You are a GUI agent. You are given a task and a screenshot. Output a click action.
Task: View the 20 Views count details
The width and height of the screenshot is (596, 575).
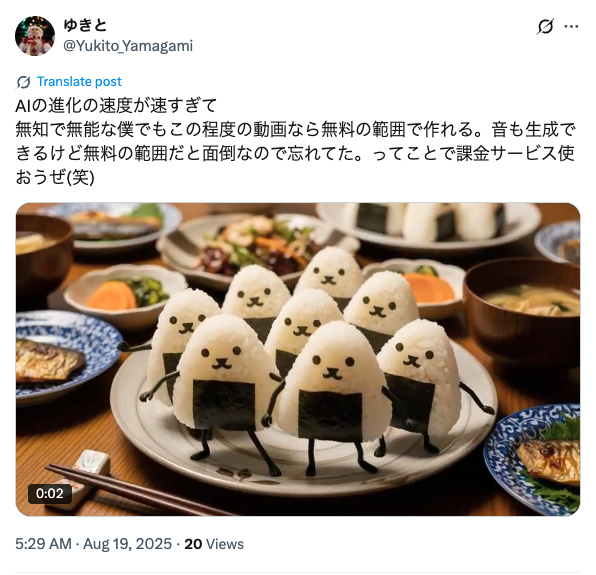tap(214, 544)
